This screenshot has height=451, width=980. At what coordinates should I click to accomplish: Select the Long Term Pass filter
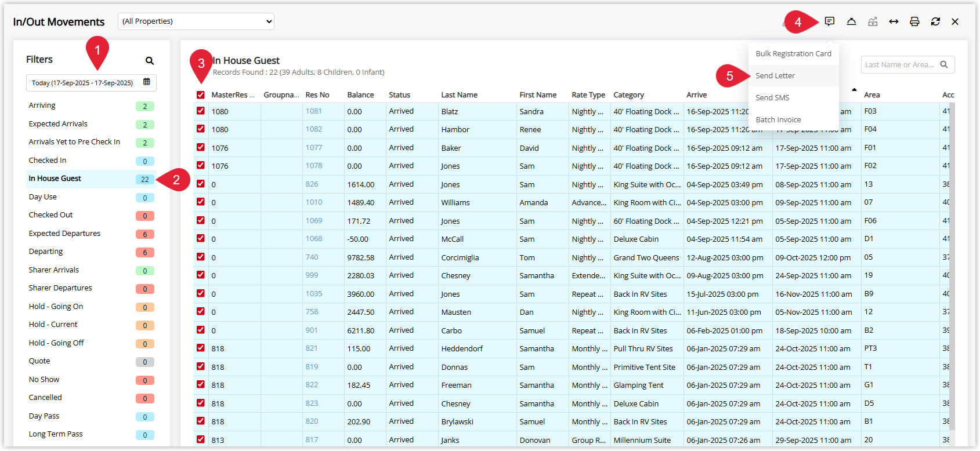91,434
